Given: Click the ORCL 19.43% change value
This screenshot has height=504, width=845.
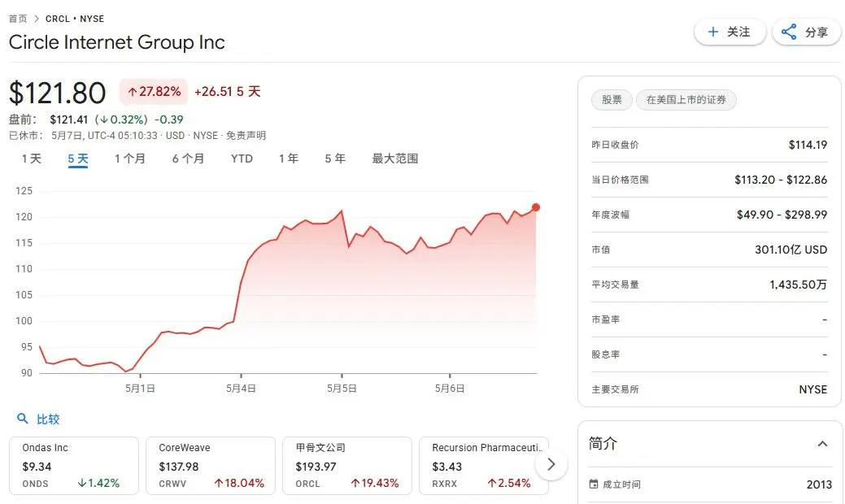Looking at the screenshot, I should (x=375, y=483).
